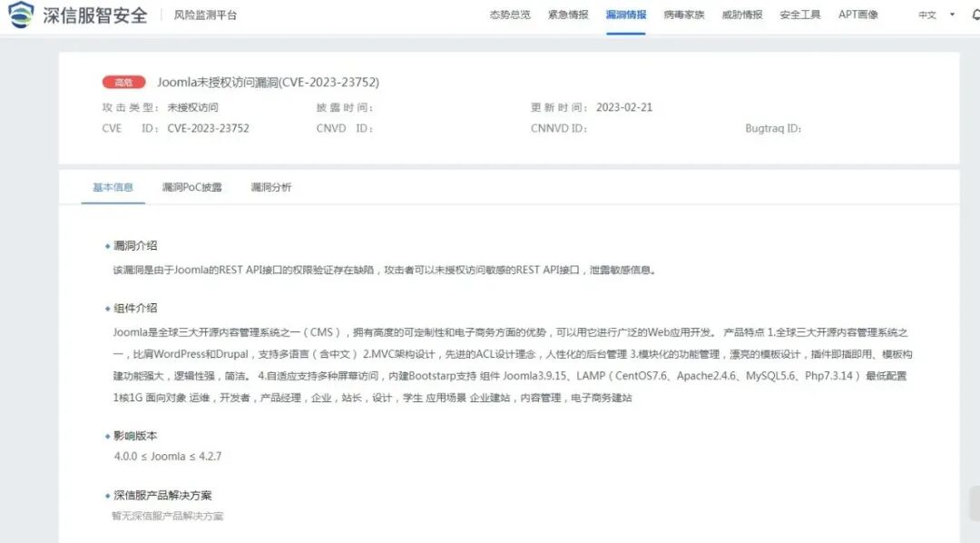This screenshot has height=543, width=980.
Task: Click the 风险监测平台 platform label
Action: click(x=205, y=15)
